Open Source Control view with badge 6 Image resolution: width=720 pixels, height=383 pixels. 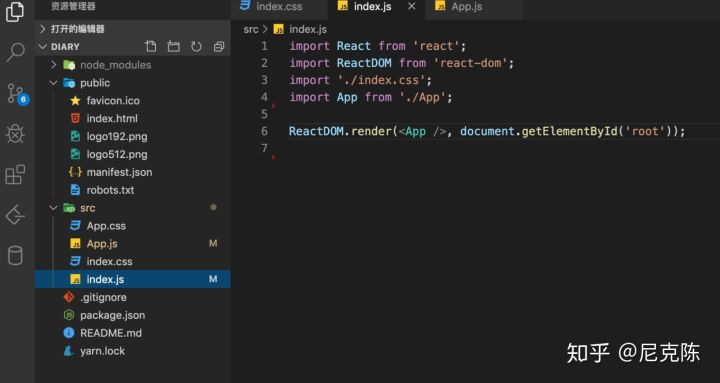click(x=17, y=94)
